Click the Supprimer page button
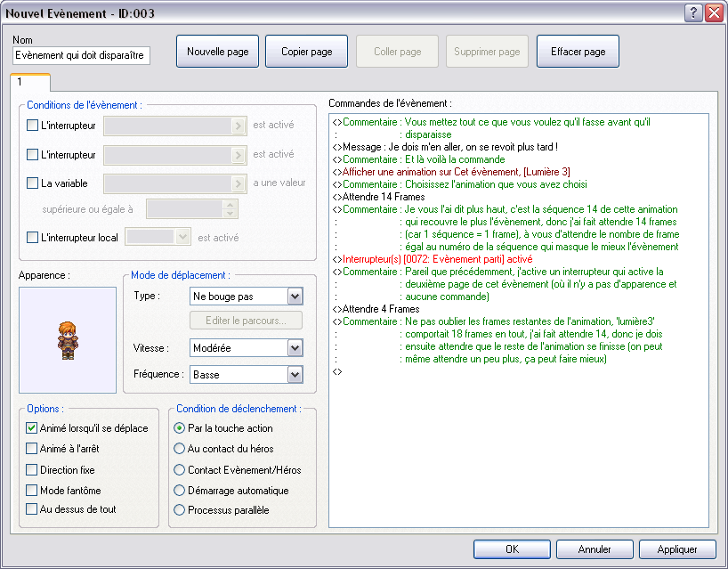The width and height of the screenshot is (728, 569). tap(487, 52)
